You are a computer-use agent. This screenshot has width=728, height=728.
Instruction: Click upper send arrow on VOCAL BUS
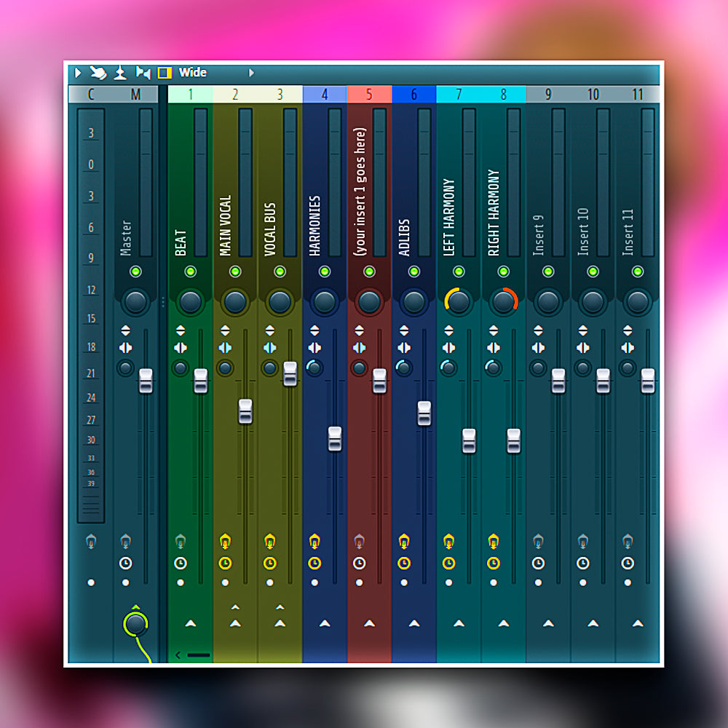(280, 607)
